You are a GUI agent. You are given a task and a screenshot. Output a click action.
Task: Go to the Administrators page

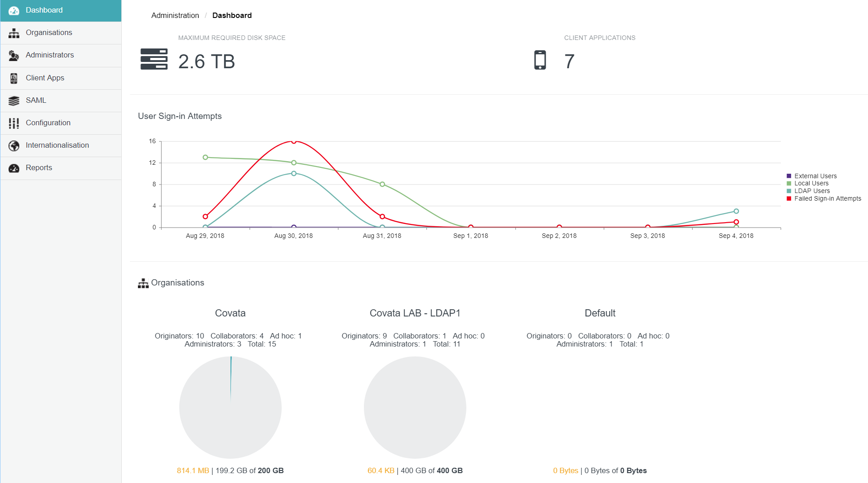(61, 55)
